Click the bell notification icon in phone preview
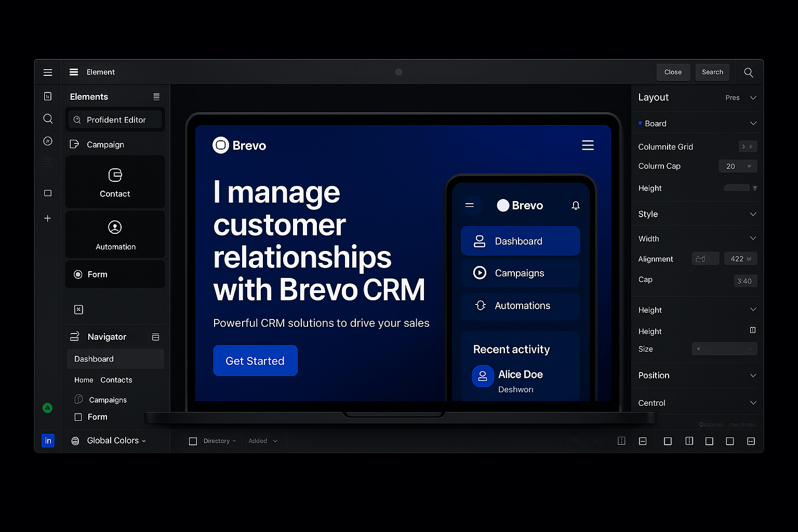 click(575, 206)
